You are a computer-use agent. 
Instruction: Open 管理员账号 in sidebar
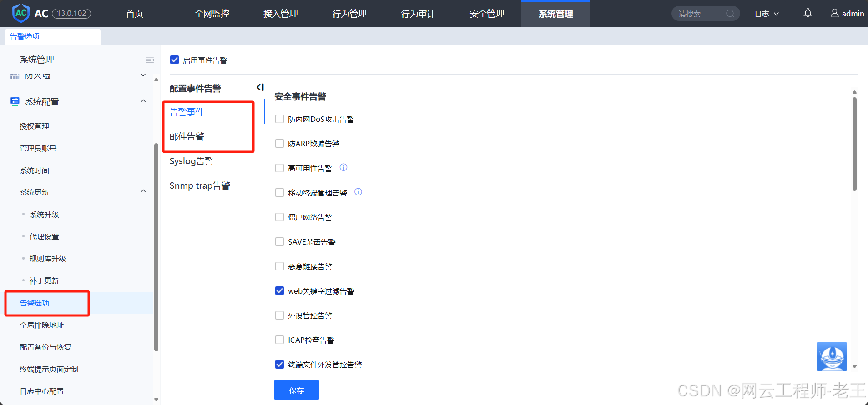click(x=38, y=148)
